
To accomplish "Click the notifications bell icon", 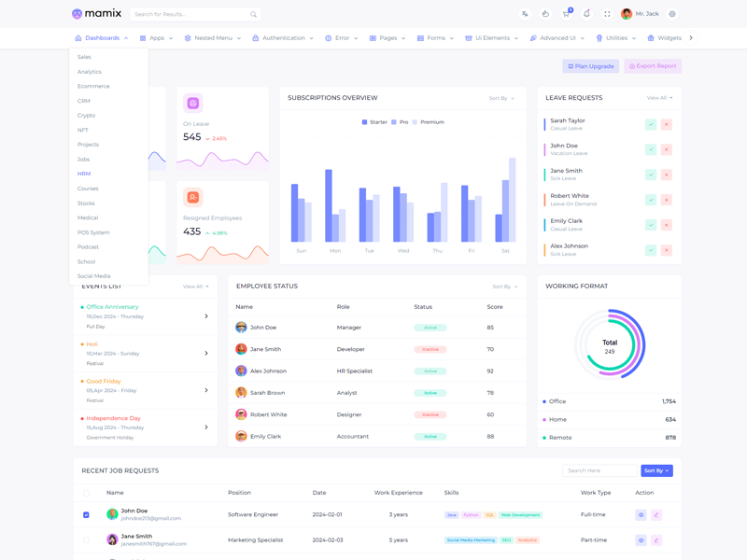I will click(x=586, y=14).
